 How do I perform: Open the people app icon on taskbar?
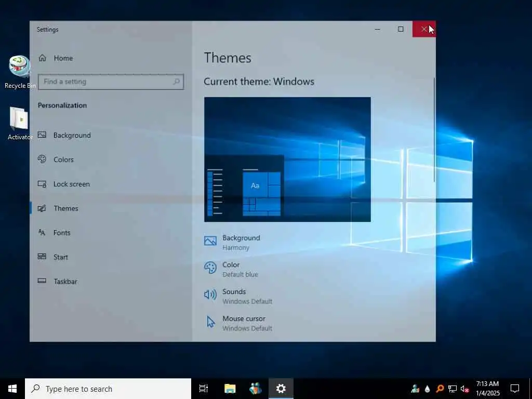click(x=255, y=389)
